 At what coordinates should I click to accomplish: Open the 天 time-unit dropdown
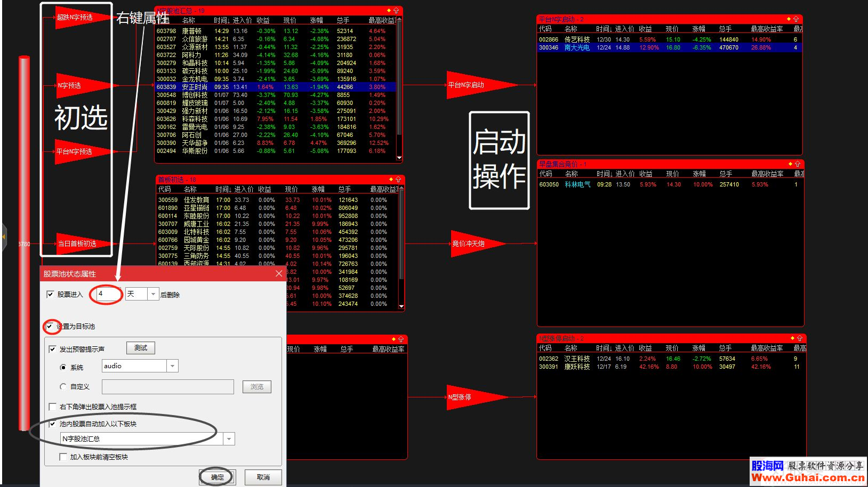tap(153, 294)
